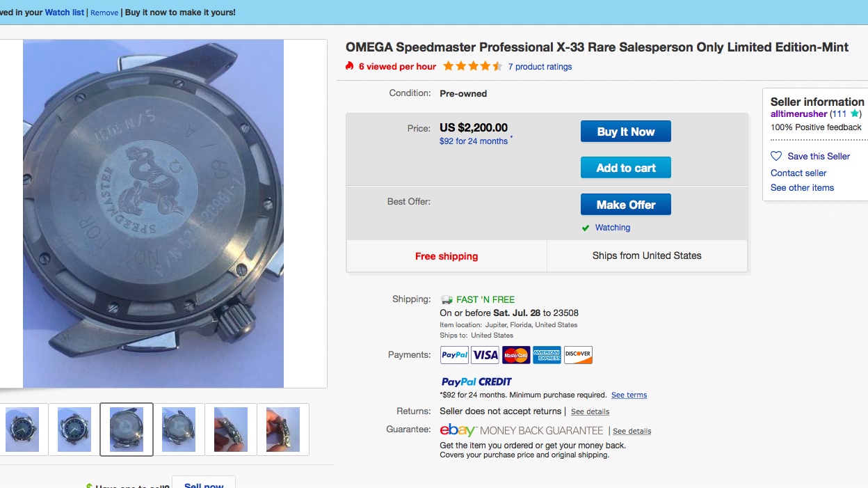This screenshot has height=488, width=868.
Task: Click the Discover card icon
Action: pyautogui.click(x=578, y=355)
